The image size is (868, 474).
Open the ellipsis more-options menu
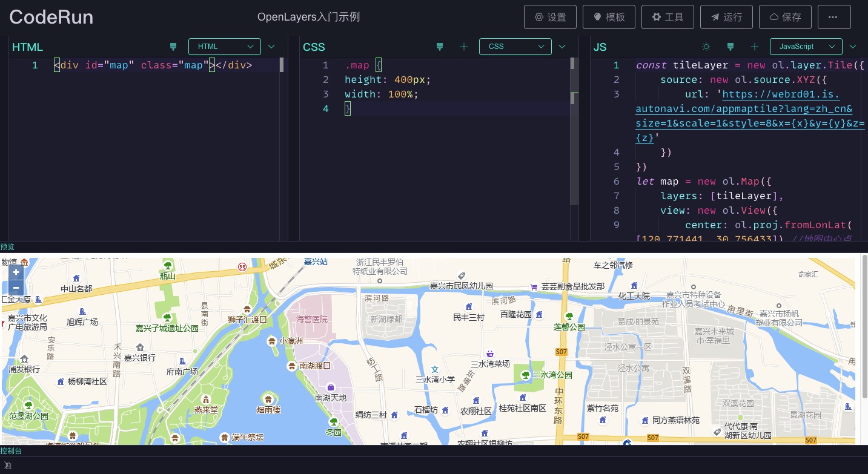coord(834,17)
